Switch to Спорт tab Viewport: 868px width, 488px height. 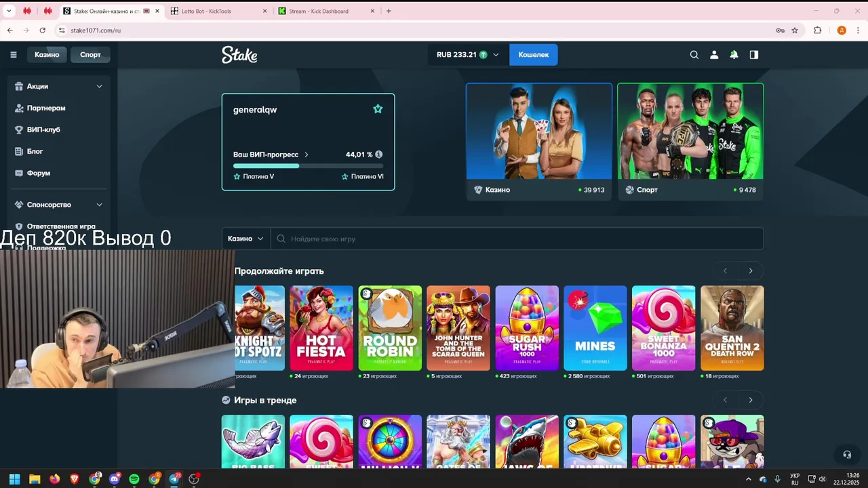point(90,55)
